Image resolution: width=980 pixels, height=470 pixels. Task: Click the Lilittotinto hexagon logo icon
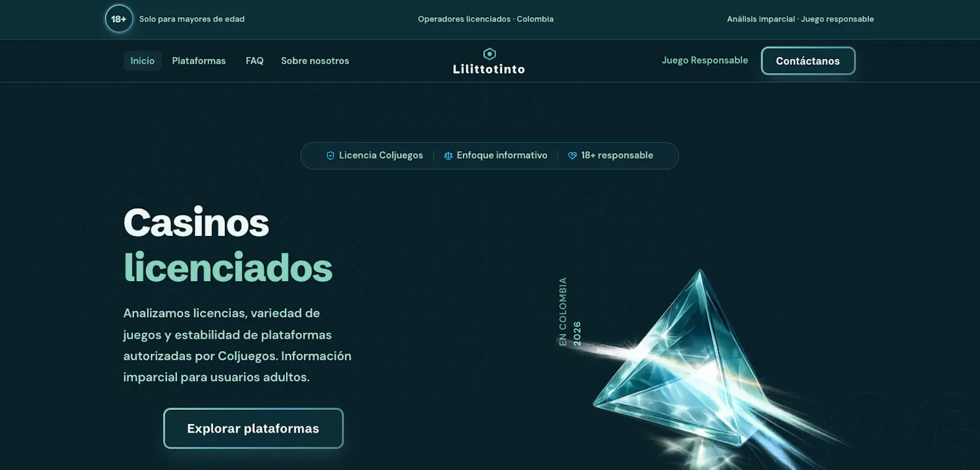click(x=489, y=54)
